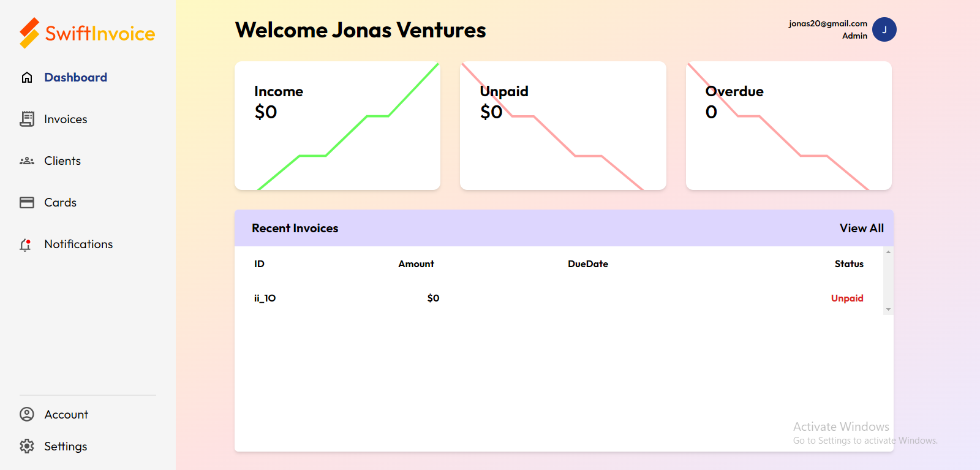Screen dimensions: 980x470
Task: Click the Notifications bell icon
Action: click(26, 244)
